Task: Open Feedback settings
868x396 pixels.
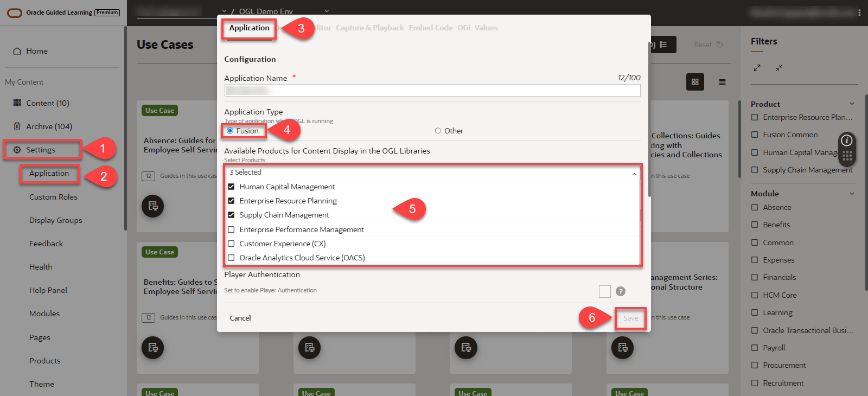Action: tap(46, 244)
